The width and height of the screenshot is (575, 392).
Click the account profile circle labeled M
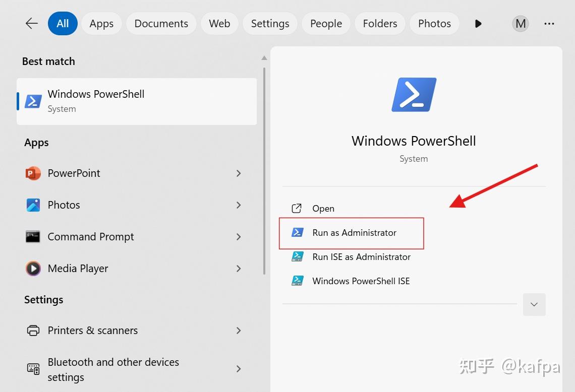coord(520,23)
